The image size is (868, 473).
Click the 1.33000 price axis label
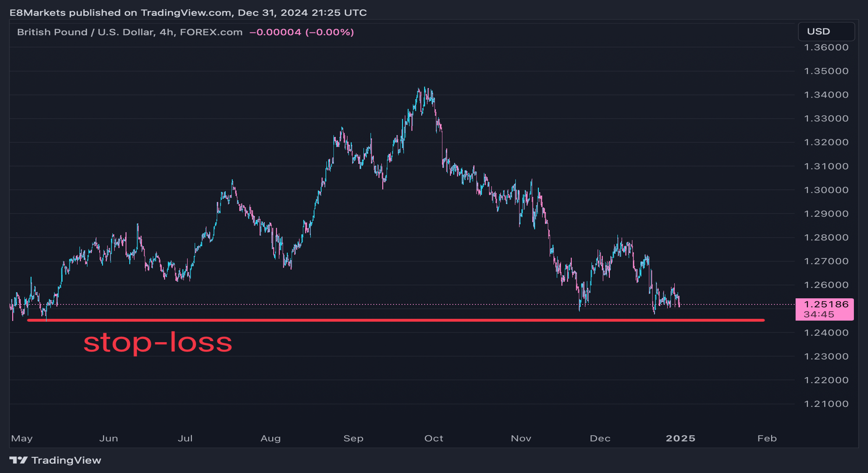point(826,119)
